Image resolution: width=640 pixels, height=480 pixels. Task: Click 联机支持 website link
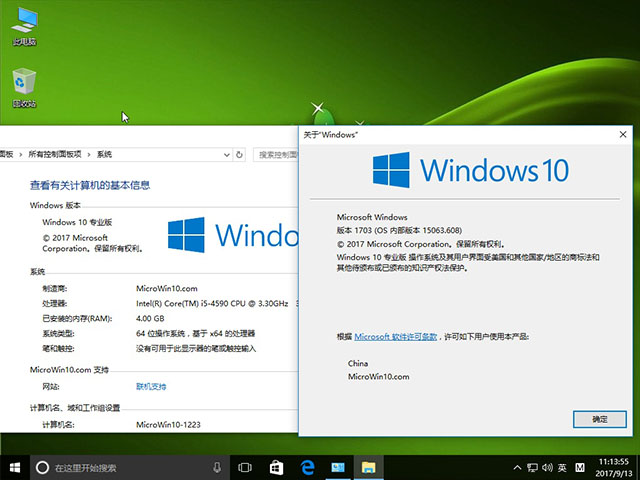coord(151,387)
